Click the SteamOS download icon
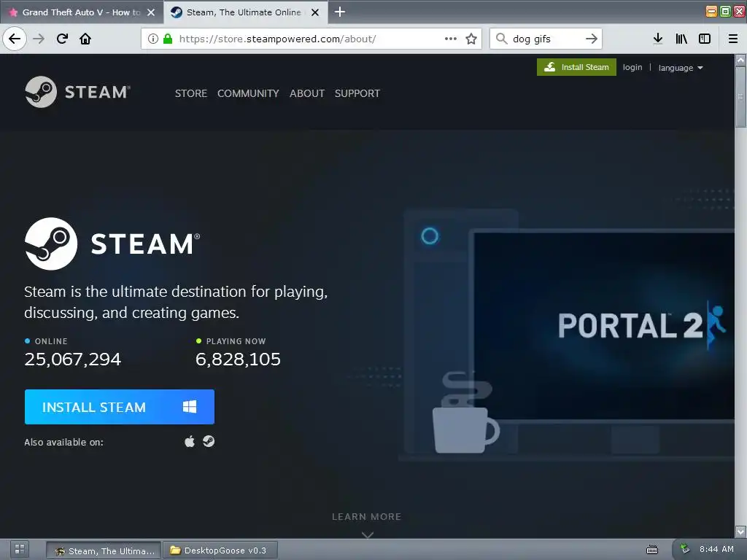This screenshot has width=747, height=560. (x=209, y=441)
